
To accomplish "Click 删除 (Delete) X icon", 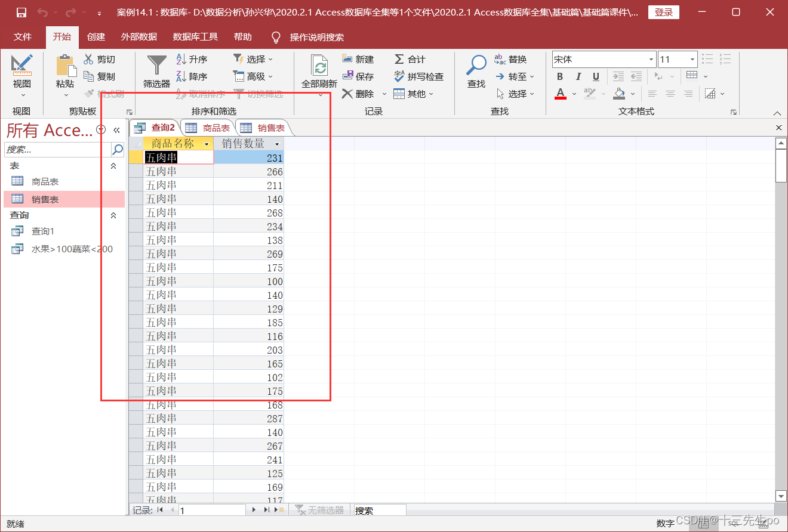I will coord(347,94).
